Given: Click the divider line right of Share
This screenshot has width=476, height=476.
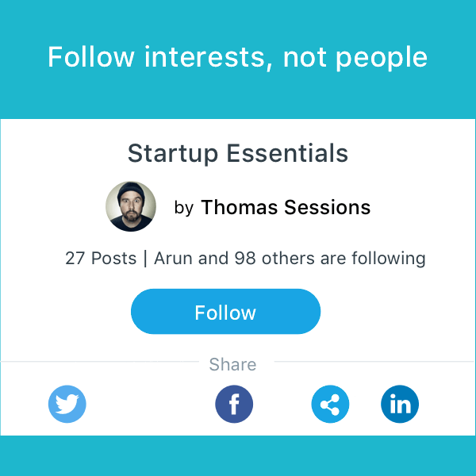Looking at the screenshot, I should [373, 362].
